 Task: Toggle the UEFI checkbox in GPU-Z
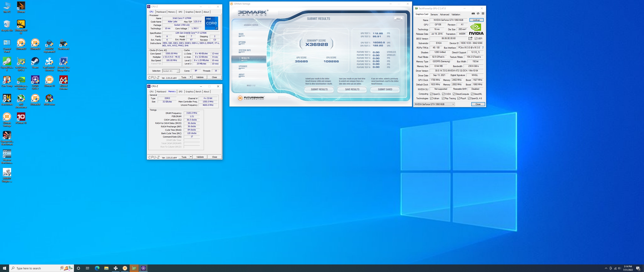pos(476,39)
